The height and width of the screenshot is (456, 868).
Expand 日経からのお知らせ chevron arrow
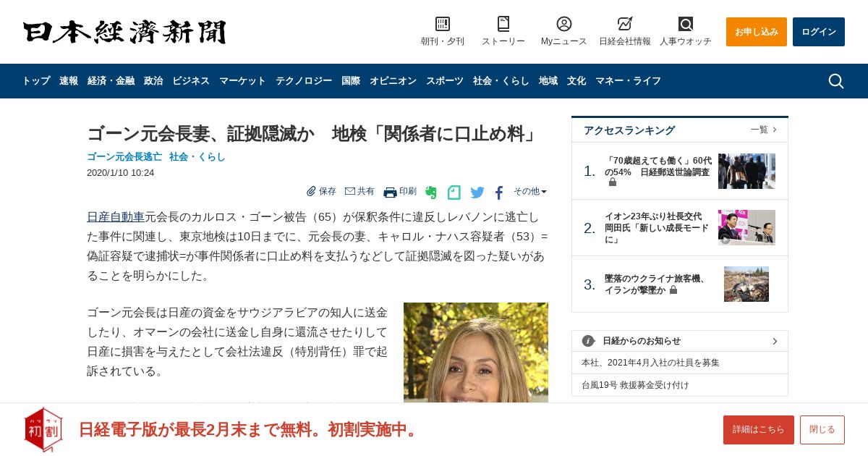[x=775, y=341]
